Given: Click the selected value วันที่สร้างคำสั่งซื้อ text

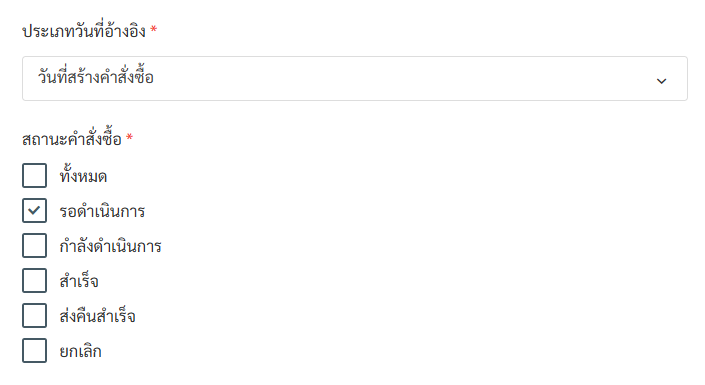Looking at the screenshot, I should [96, 77].
